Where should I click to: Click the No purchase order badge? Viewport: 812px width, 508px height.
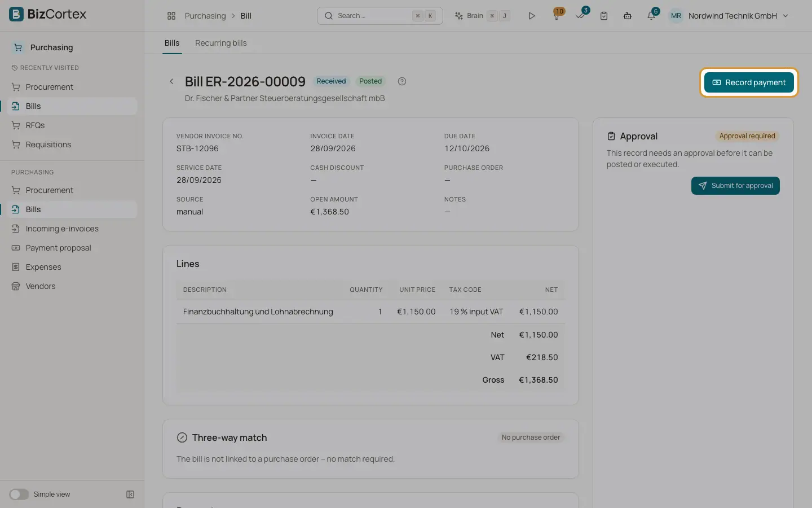(x=531, y=437)
